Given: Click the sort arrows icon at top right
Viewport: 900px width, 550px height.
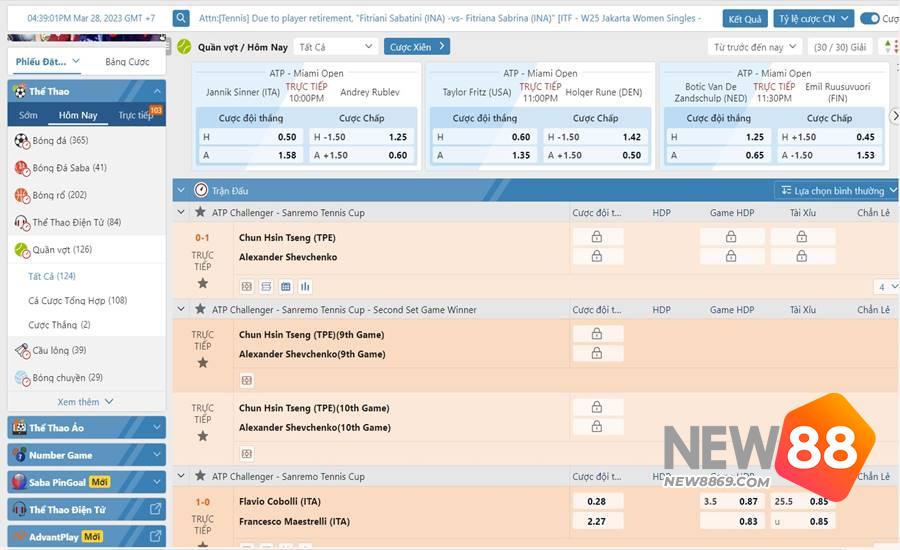Looking at the screenshot, I should (889, 47).
